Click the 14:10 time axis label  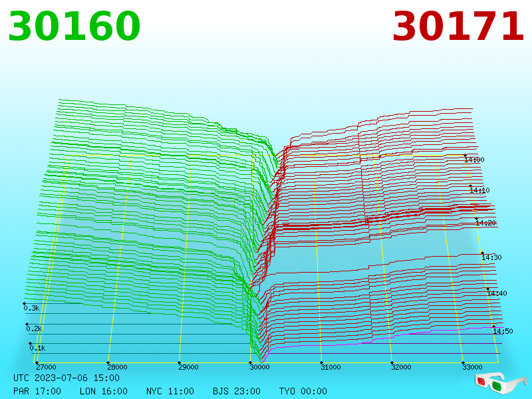pyautogui.click(x=479, y=190)
